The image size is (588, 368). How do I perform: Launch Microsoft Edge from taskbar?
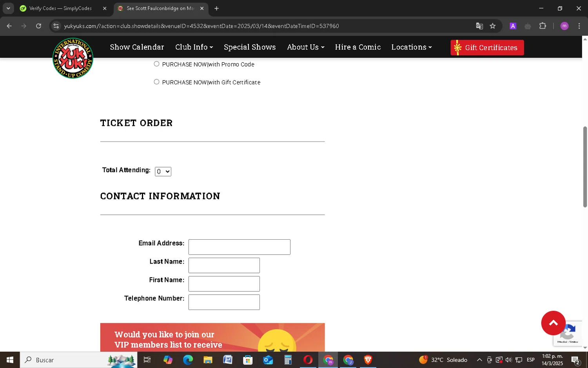click(188, 360)
